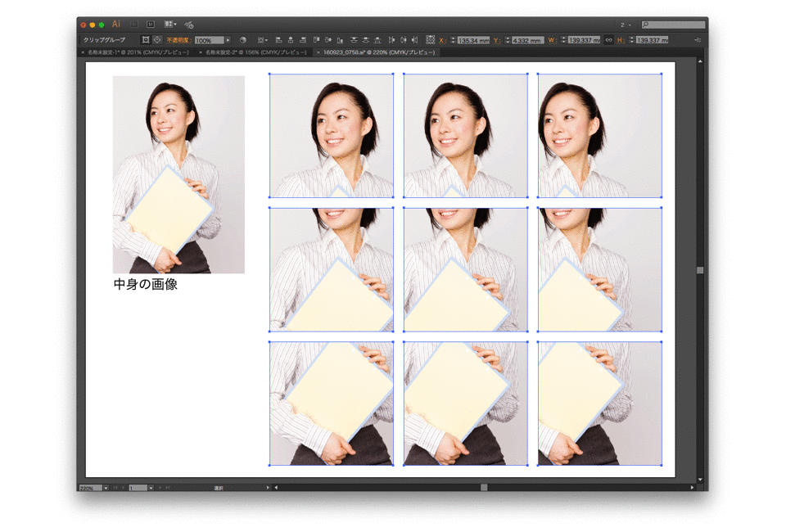This screenshot has width=786, height=532.
Task: Close the 160923_0758.ai tab
Action: click(318, 52)
